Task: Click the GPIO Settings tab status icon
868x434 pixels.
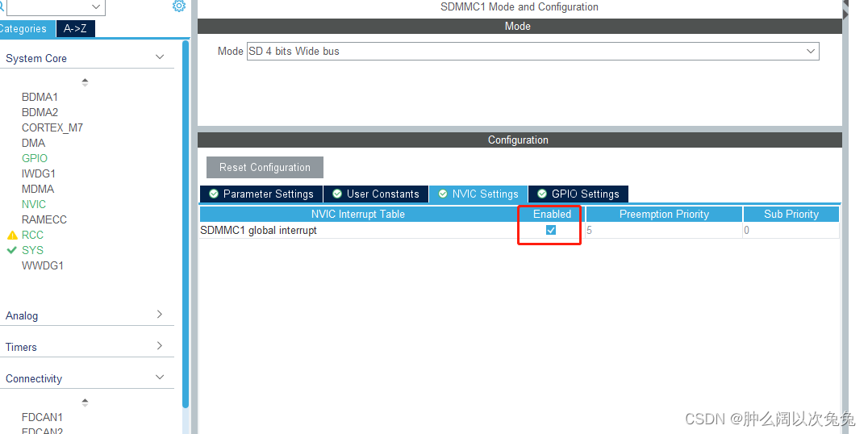Action: click(542, 194)
